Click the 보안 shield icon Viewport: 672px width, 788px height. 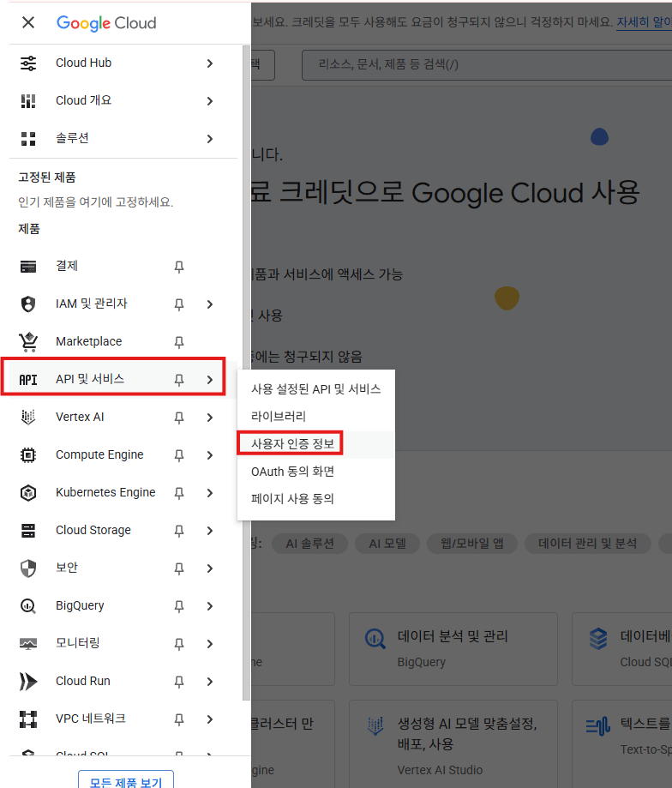[x=28, y=568]
